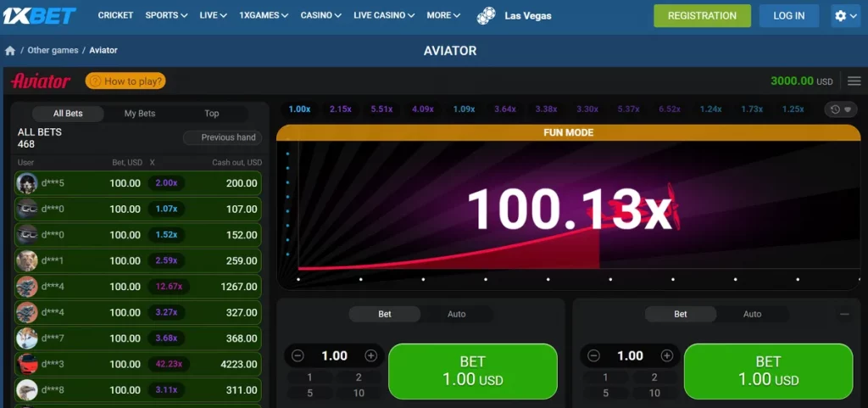Click the 1XBET logo
The width and height of the screenshot is (868, 408).
[39, 15]
